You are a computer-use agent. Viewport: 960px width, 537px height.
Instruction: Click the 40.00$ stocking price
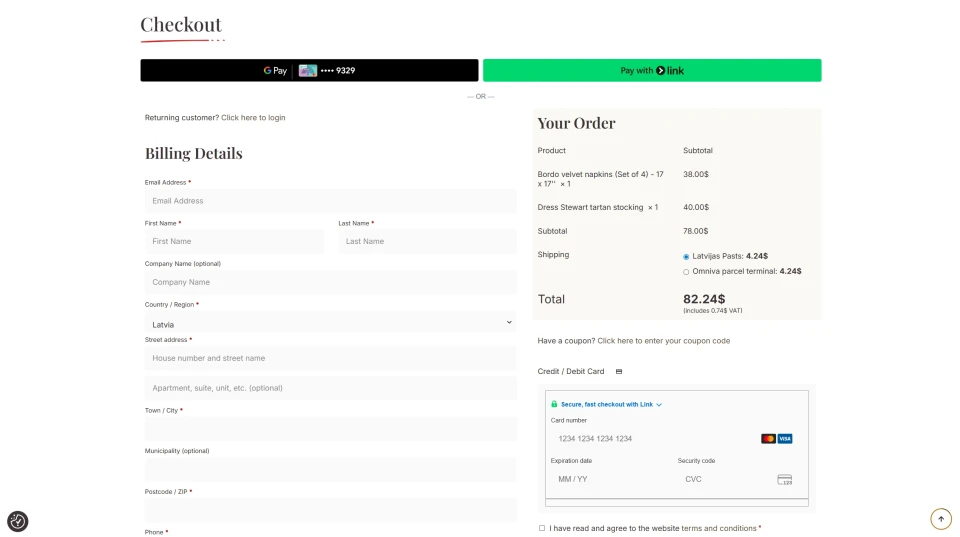(696, 208)
